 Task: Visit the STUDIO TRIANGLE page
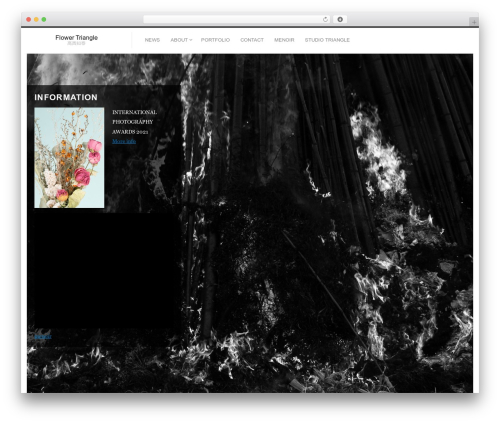click(x=327, y=40)
